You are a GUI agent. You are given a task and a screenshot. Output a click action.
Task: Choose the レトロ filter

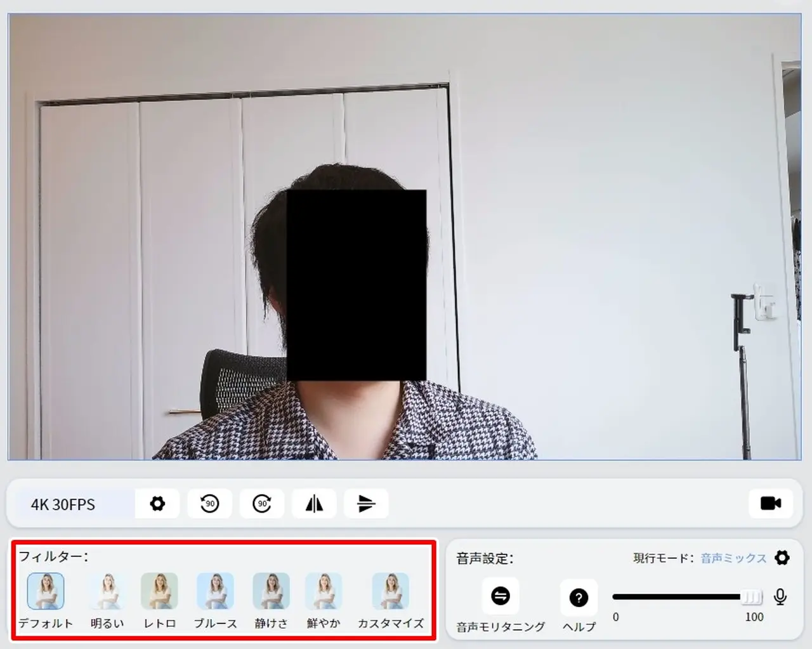pos(159,591)
